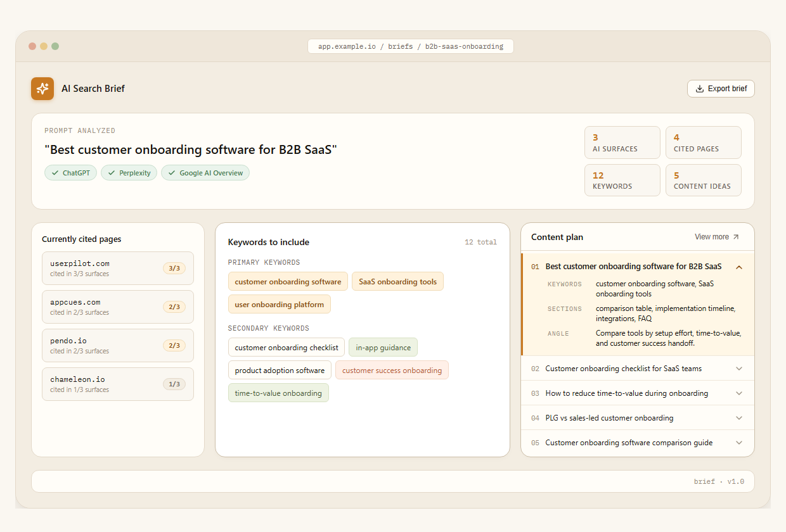Screen dimensions: 786x532
Task: Click the 1/3 badge for chameleon.io
Action: point(174,384)
